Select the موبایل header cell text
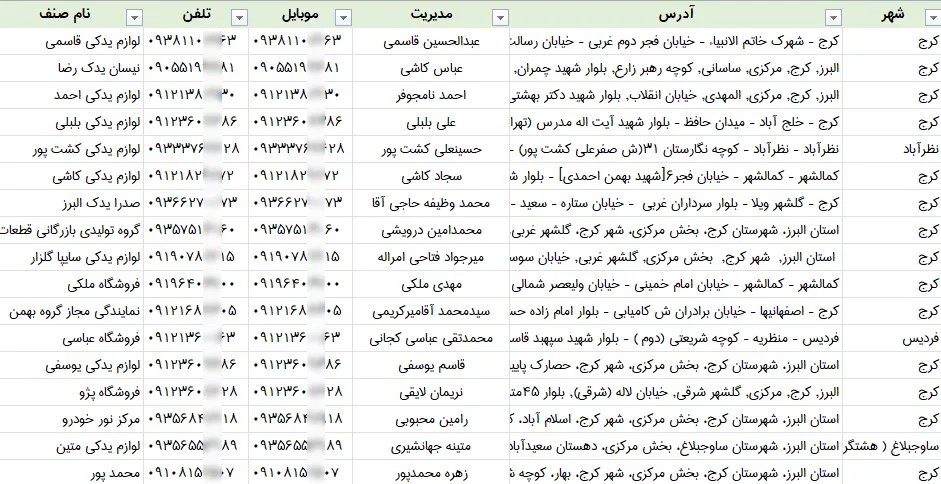Screen dimensions: 941x484 [x=300, y=14]
